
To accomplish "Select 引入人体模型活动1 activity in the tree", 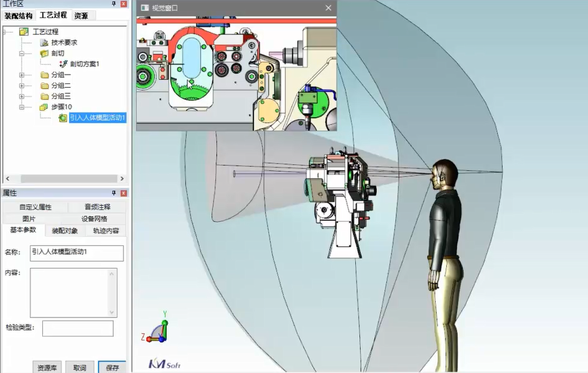I will click(x=97, y=118).
